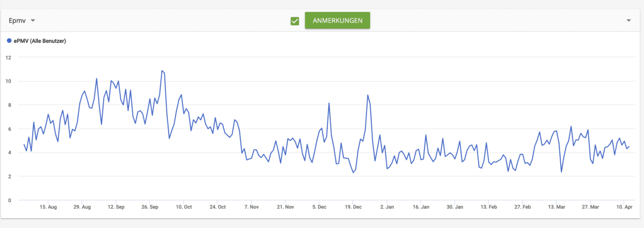The image size is (644, 228).
Task: Select the 2. Jan x-axis label
Action: click(386, 207)
